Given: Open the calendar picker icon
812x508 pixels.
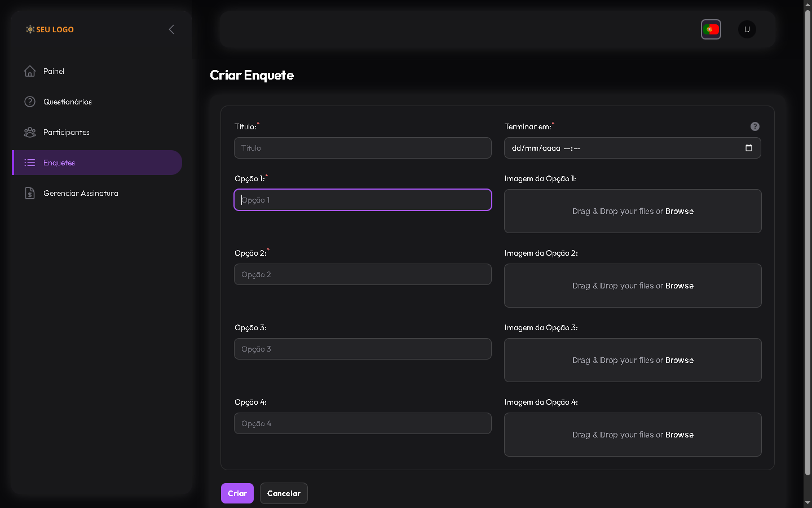Looking at the screenshot, I should coord(748,148).
